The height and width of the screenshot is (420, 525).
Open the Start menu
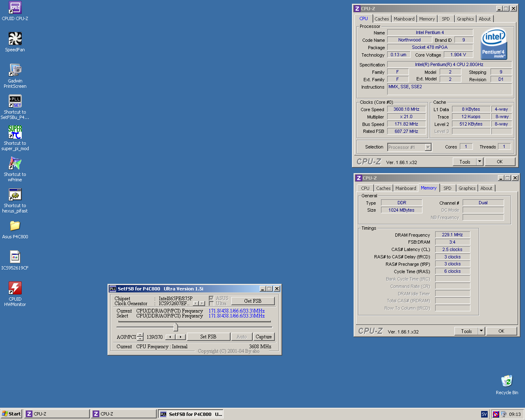(x=11, y=414)
